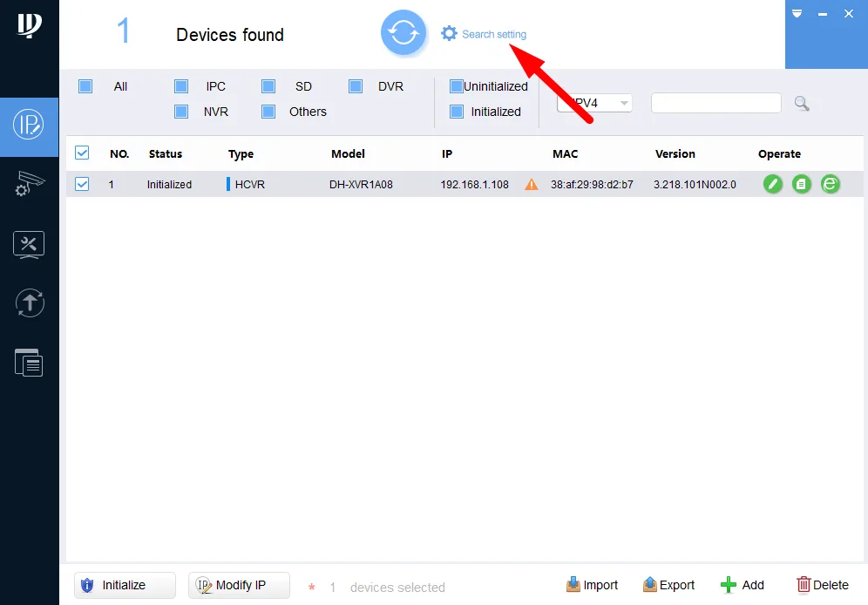The width and height of the screenshot is (868, 605).
Task: Open the Device Config camera sidebar icon
Action: [x=30, y=184]
